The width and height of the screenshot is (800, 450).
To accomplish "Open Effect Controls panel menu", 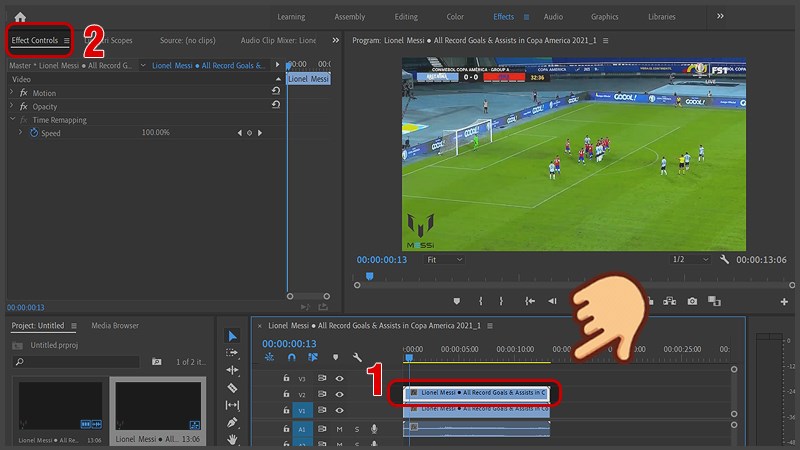I will coord(66,40).
